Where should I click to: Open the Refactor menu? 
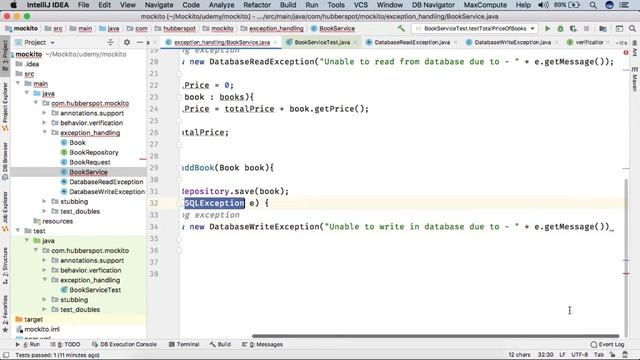point(257,5)
